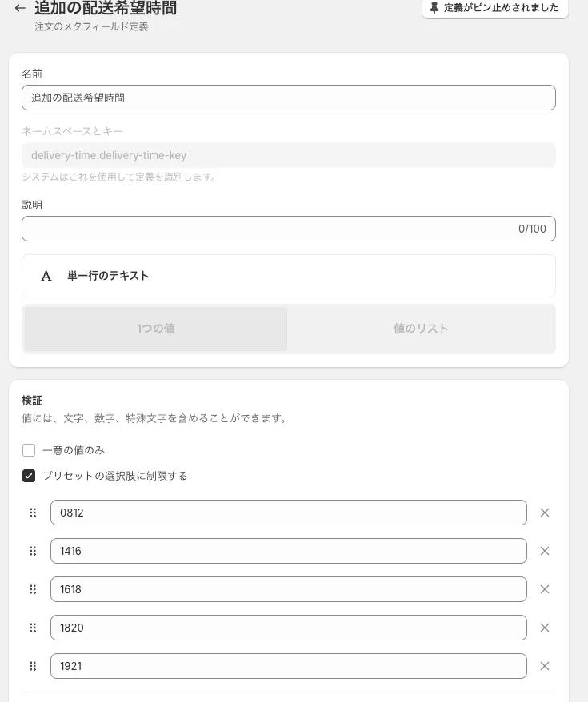Click the drag handle for preset 1921
Screen dimensions: 588x702
(33, 666)
